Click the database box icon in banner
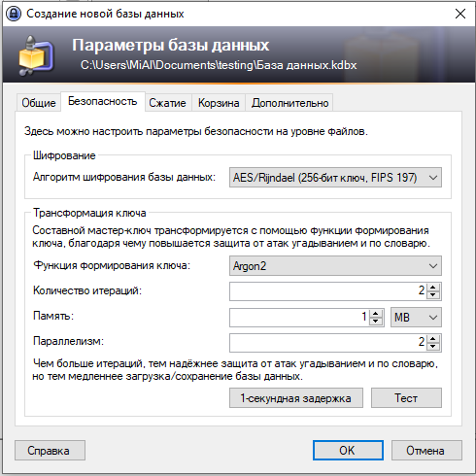This screenshot has height=476, width=476. point(36,55)
